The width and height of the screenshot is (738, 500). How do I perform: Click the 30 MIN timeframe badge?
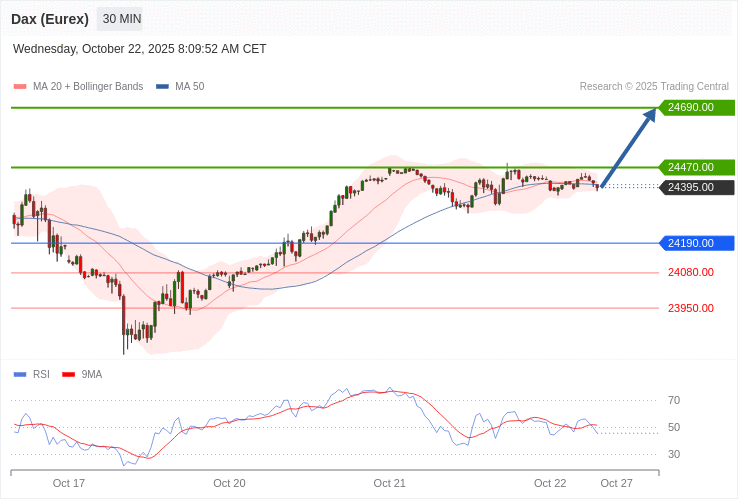tap(121, 19)
